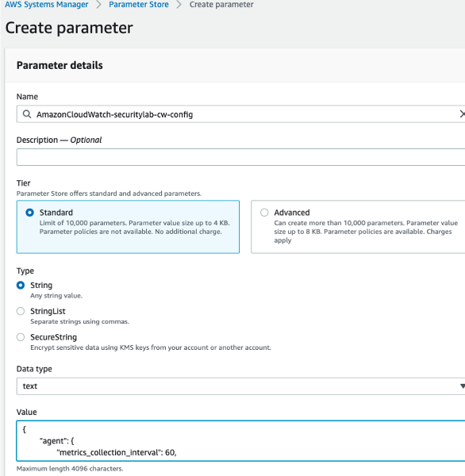Click the Parameter details section header
This screenshot has width=465, height=476.
tap(60, 65)
